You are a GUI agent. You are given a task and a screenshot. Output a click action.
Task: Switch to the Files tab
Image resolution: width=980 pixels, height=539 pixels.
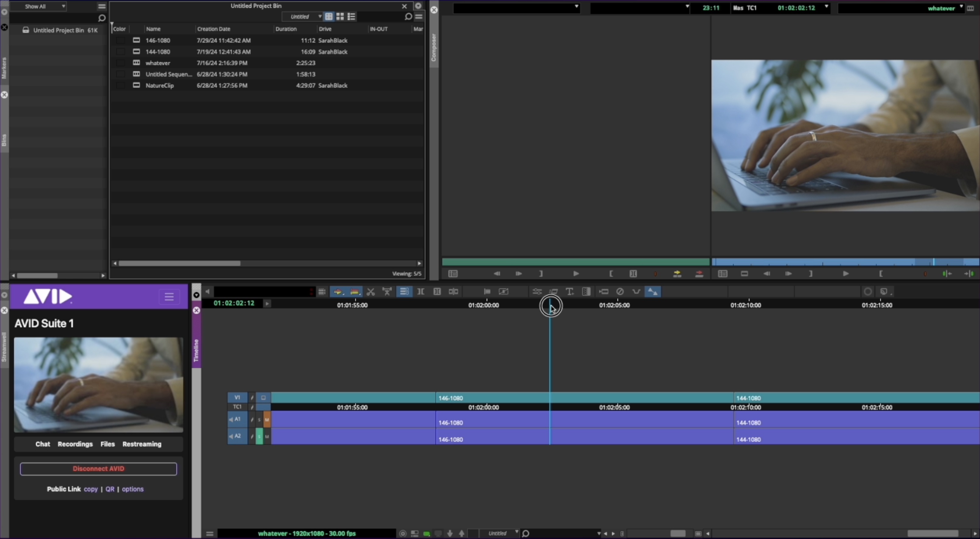click(108, 444)
